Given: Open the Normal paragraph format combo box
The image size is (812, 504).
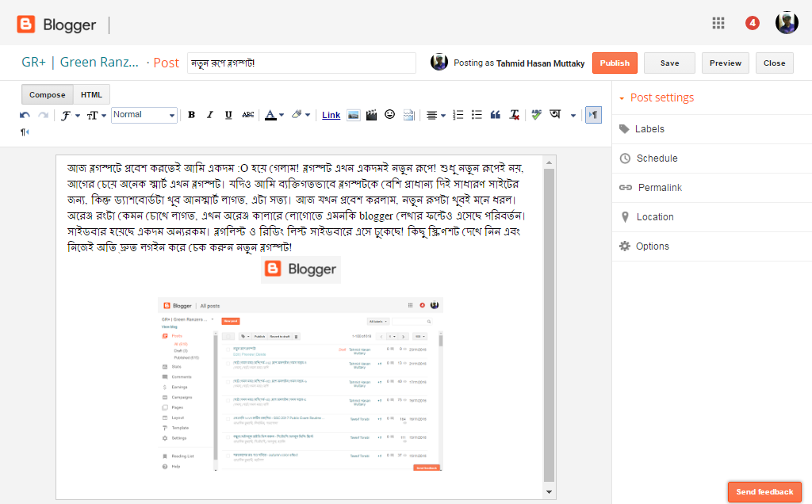Looking at the screenshot, I should click(x=144, y=115).
